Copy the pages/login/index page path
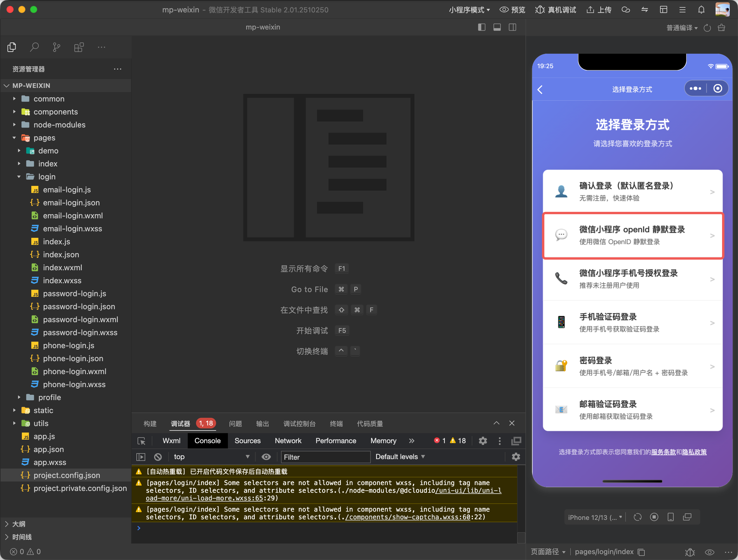The image size is (738, 560). (642, 552)
